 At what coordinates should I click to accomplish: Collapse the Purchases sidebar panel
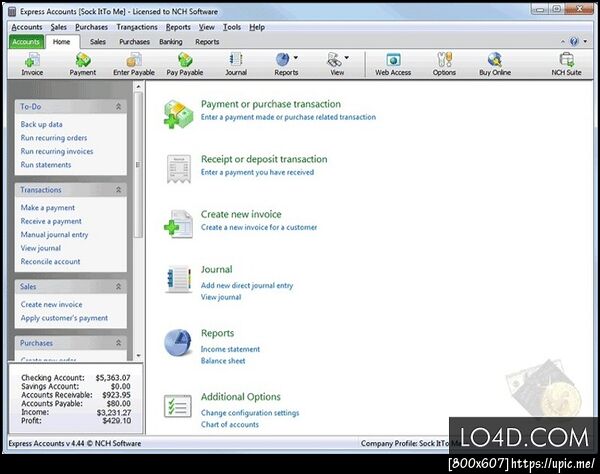click(119, 343)
